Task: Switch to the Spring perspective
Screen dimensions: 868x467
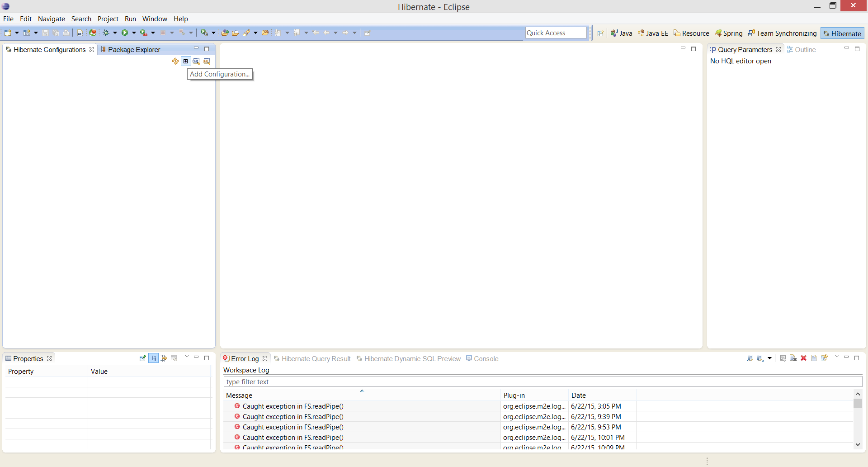Action: 728,33
